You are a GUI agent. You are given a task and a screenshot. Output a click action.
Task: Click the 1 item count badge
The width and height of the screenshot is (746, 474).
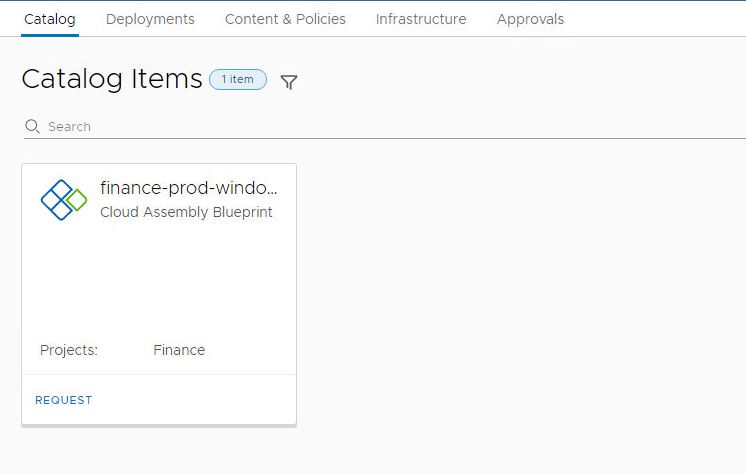point(238,80)
